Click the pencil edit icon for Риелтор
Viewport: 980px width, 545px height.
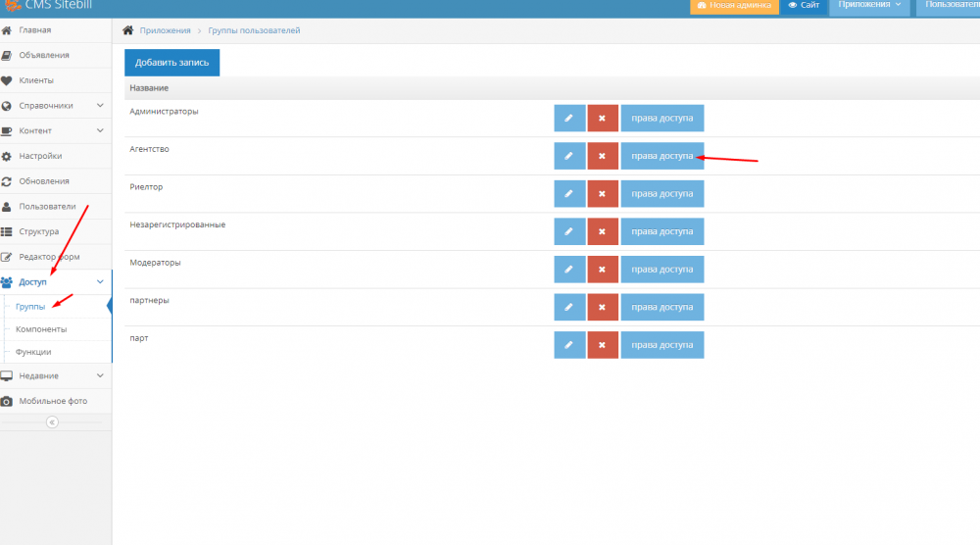pos(569,194)
